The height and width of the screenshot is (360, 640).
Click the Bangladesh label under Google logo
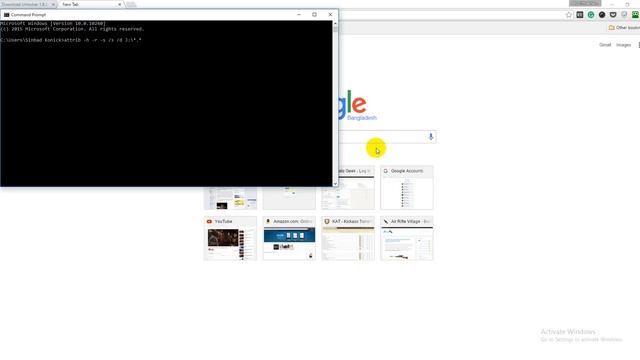tap(362, 118)
